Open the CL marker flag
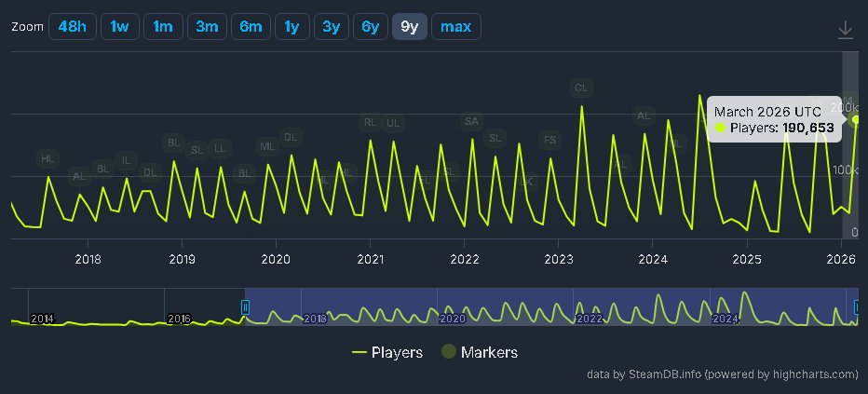The image size is (868, 394). [x=581, y=88]
